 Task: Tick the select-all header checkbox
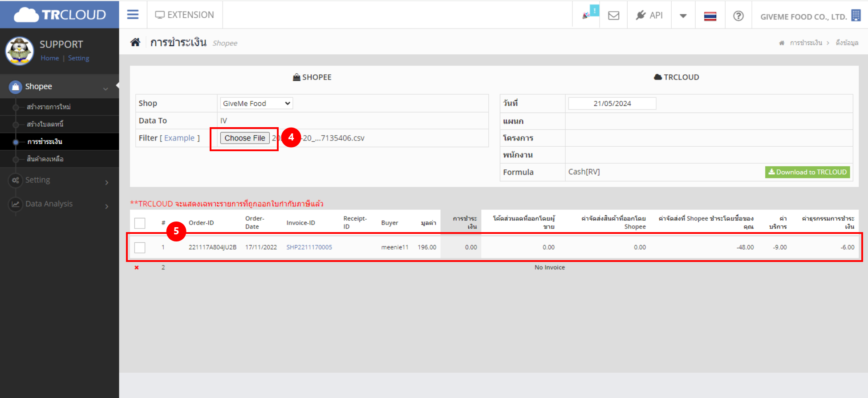point(140,223)
